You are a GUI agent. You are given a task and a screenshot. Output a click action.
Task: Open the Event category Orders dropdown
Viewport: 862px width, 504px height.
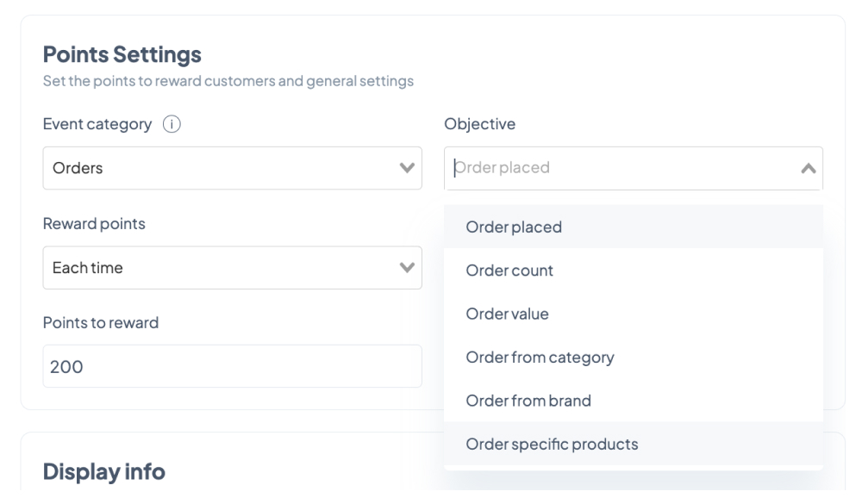[233, 168]
